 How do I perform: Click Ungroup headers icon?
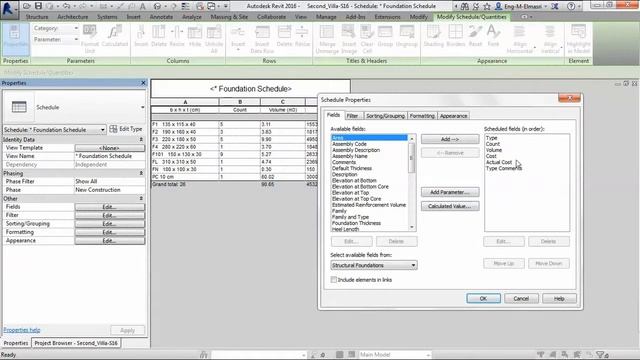tap(407, 36)
